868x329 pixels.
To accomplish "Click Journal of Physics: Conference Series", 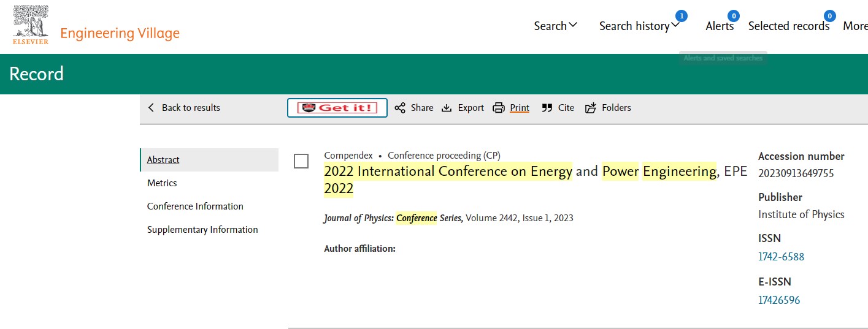I will [x=393, y=218].
